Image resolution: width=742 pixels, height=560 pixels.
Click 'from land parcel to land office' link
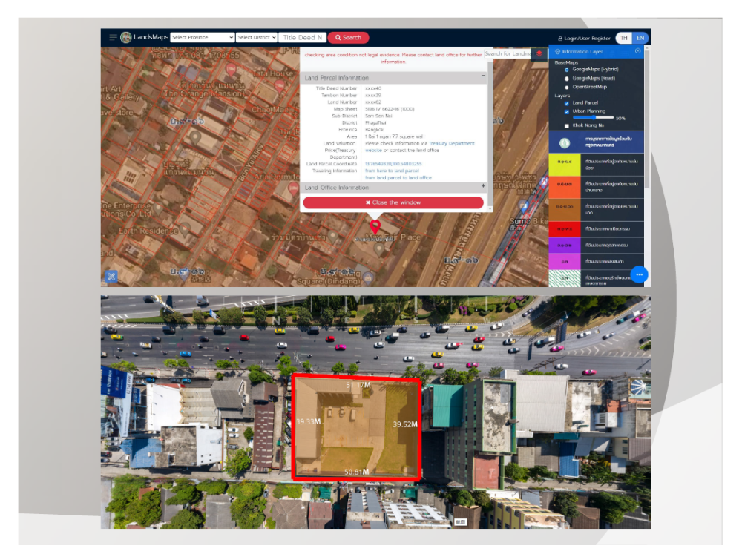398,178
